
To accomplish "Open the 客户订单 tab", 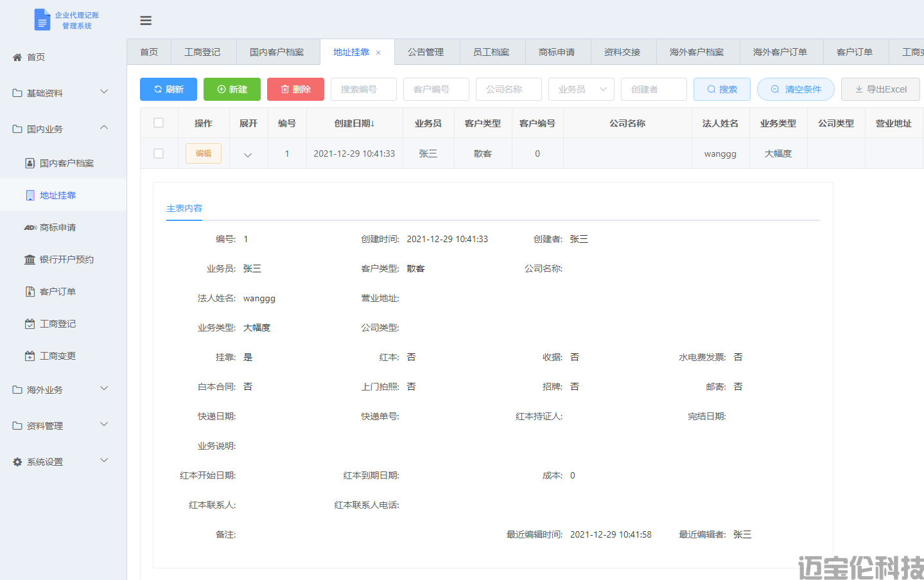I will pyautogui.click(x=855, y=52).
